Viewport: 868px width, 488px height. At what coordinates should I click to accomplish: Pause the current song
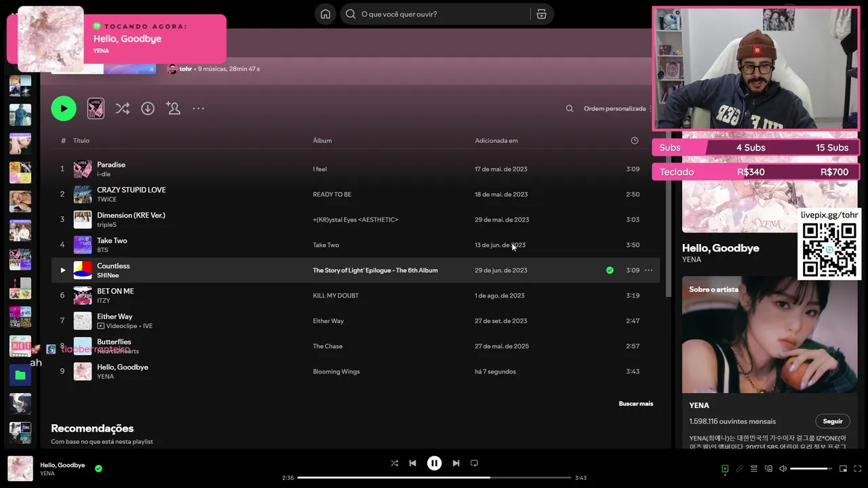(x=434, y=463)
